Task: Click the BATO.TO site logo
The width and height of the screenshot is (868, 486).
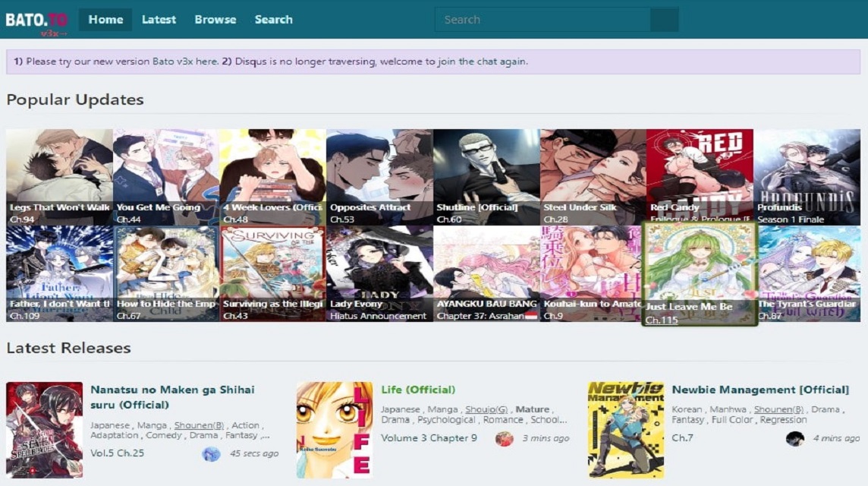Action: tap(36, 20)
